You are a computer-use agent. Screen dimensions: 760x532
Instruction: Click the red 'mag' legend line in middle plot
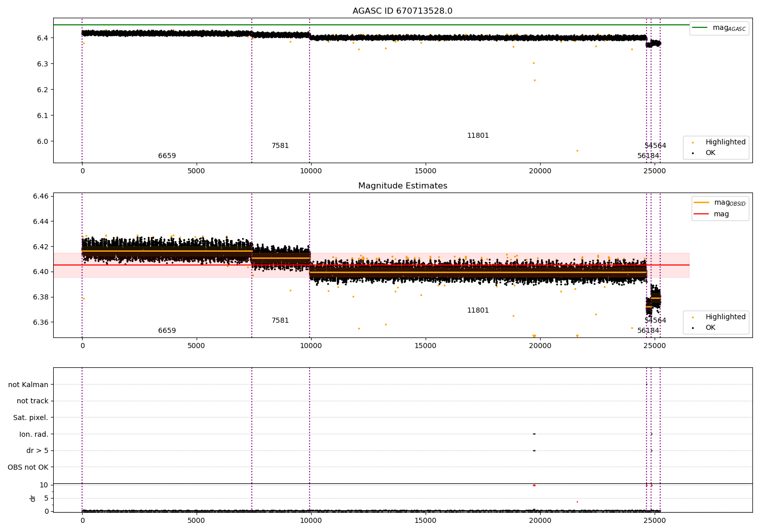(702, 214)
